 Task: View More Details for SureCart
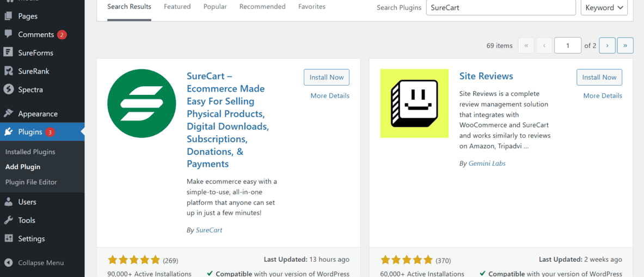point(330,95)
